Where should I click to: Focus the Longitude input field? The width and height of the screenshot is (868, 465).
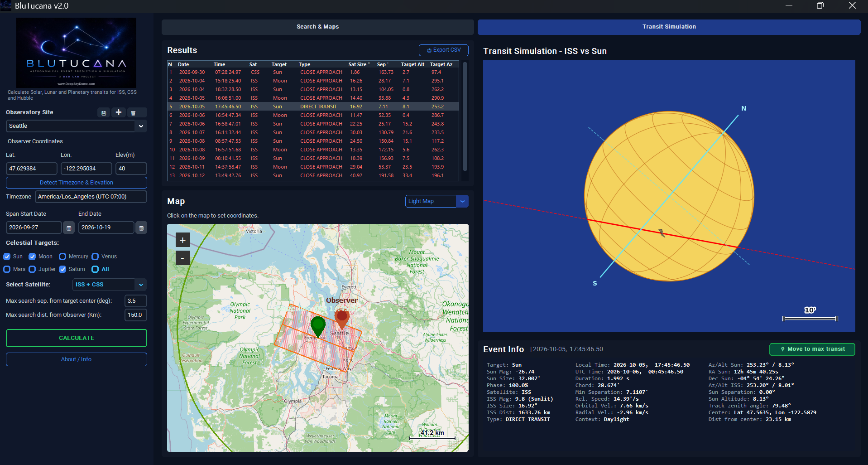86,169
